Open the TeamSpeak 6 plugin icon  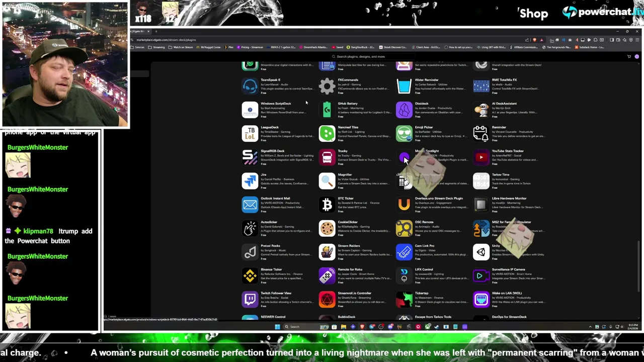250,86
